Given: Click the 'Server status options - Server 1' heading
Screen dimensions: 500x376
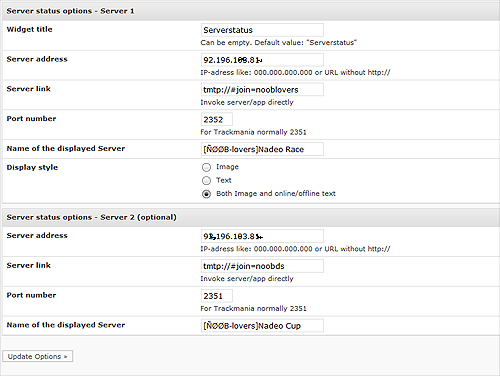Looking at the screenshot, I should point(70,11).
